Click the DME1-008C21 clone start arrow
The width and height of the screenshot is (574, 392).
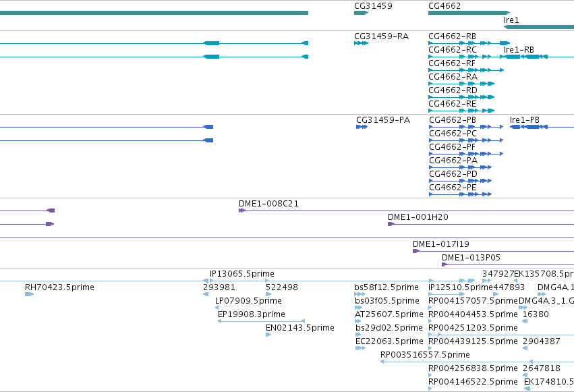point(242,211)
